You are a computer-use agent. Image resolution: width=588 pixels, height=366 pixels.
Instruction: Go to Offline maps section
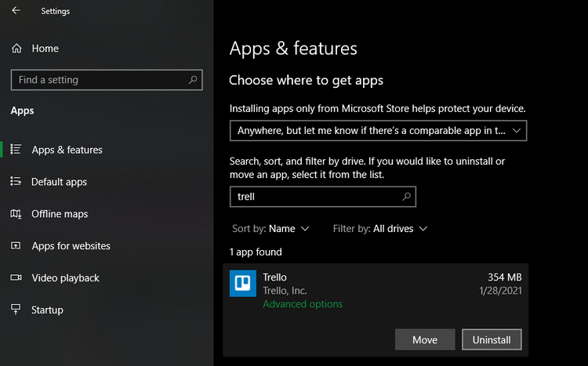60,214
